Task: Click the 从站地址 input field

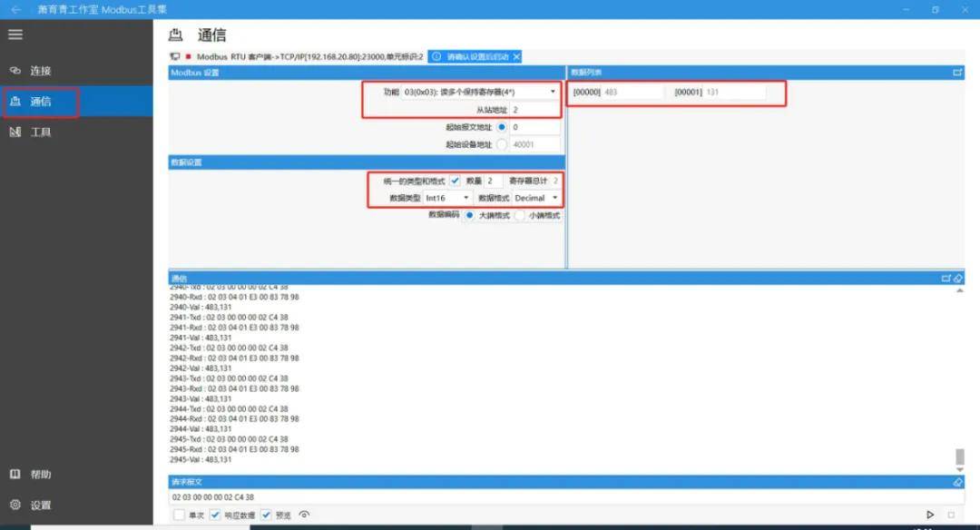Action: click(x=534, y=110)
